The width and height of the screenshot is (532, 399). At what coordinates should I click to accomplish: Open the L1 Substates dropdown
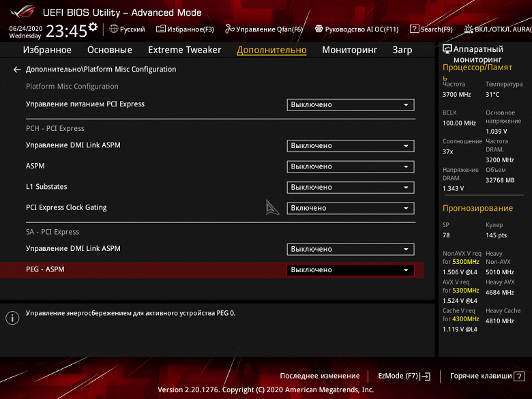(x=351, y=188)
